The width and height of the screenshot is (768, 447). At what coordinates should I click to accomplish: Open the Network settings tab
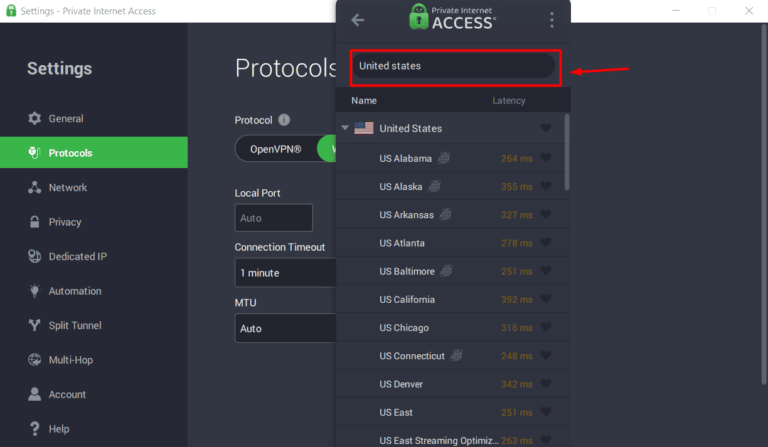pos(68,187)
